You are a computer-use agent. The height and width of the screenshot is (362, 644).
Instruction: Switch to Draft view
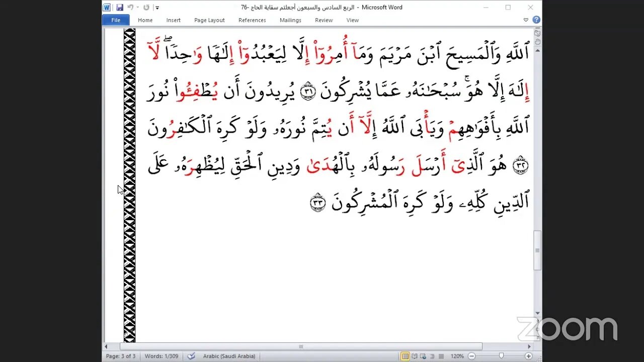(440, 356)
